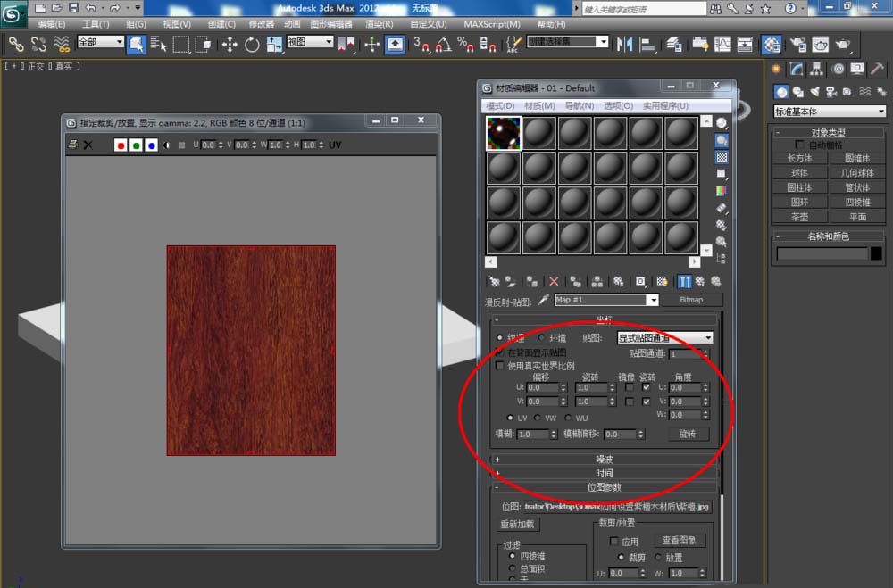Click the 重新加载 button

[x=517, y=525]
